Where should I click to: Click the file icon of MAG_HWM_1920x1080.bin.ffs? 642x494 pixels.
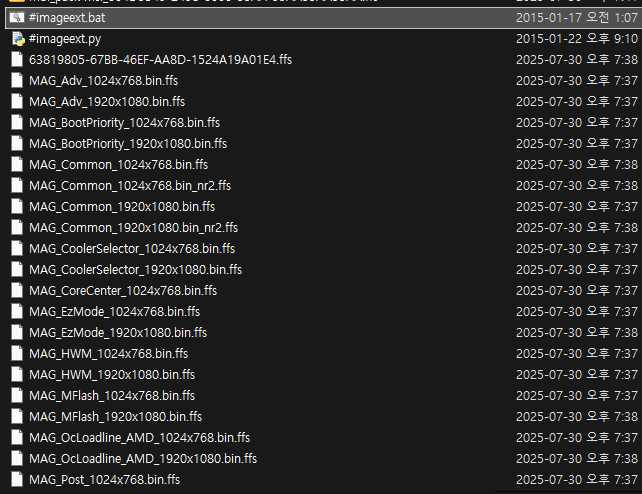(17, 375)
